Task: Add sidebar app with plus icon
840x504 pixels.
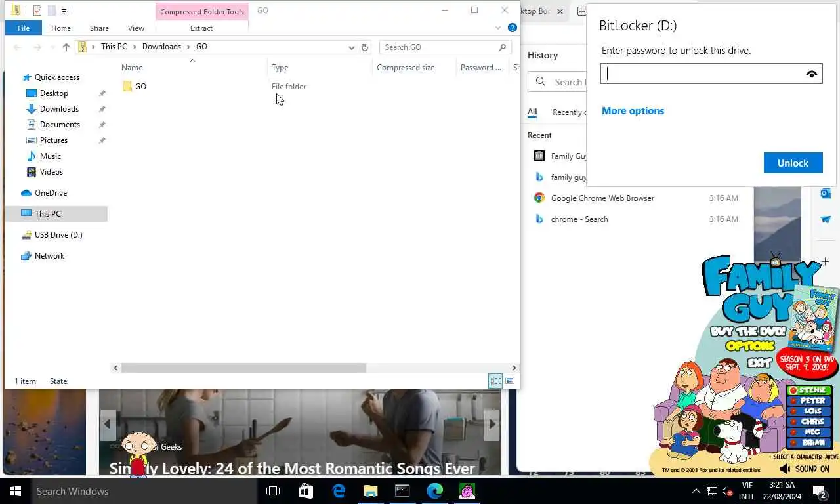Action: pyautogui.click(x=826, y=261)
